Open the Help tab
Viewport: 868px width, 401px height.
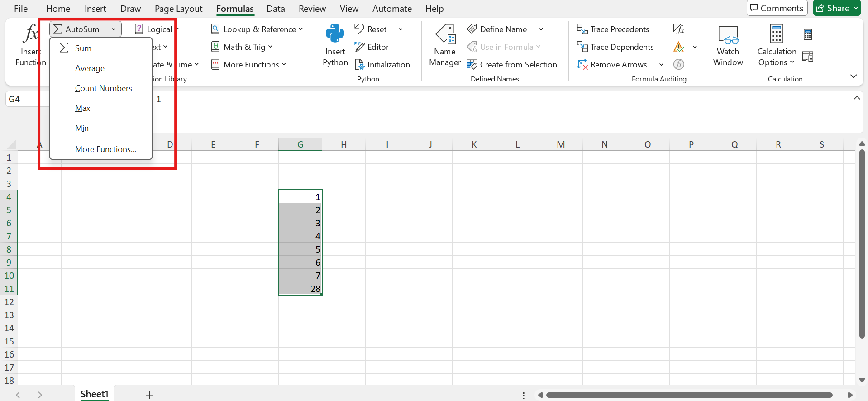point(434,9)
